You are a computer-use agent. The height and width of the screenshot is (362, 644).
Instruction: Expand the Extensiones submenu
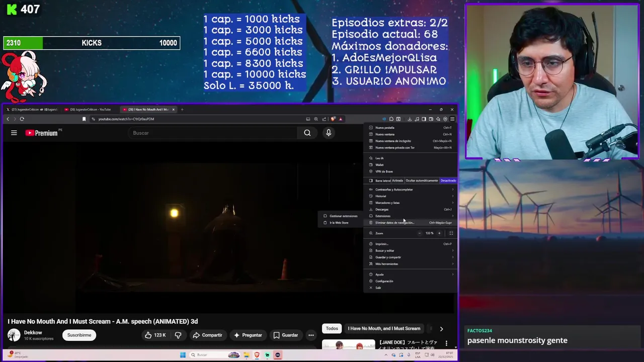click(x=411, y=216)
